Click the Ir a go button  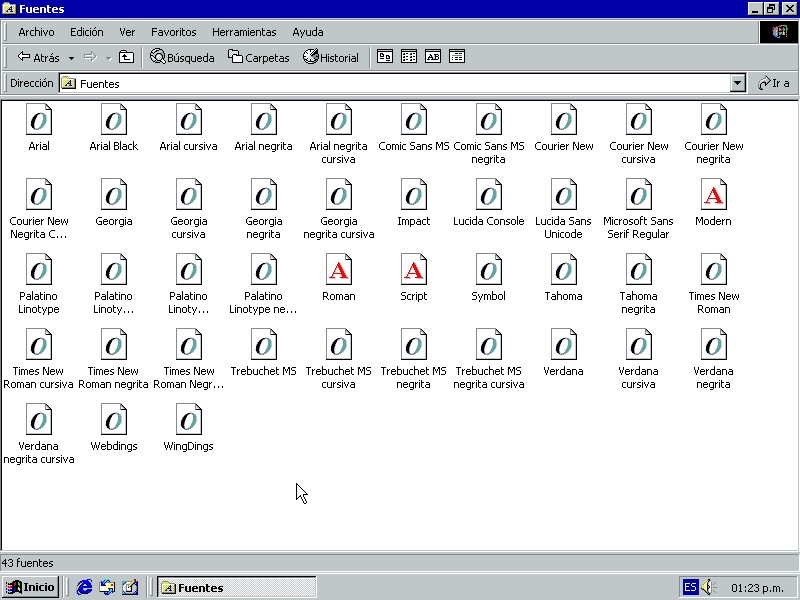(x=774, y=83)
